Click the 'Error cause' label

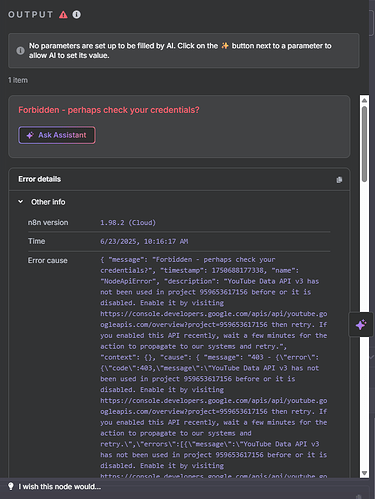point(48,261)
